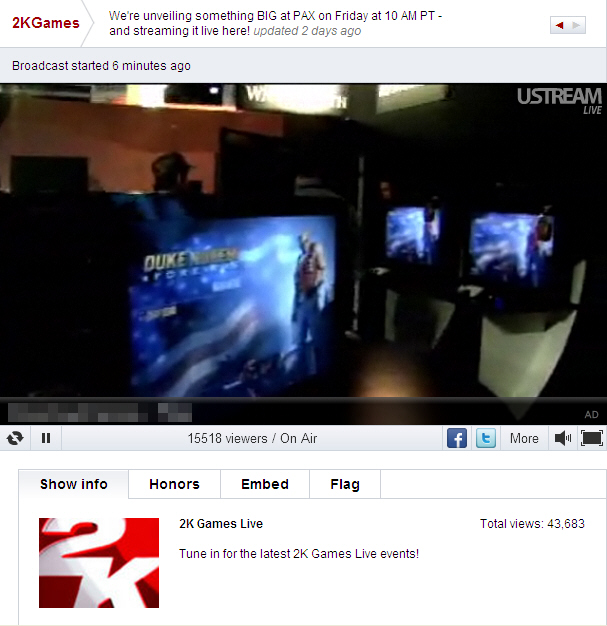Image resolution: width=607 pixels, height=626 pixels.
Task: Pause the live broadcast
Action: pos(46,438)
